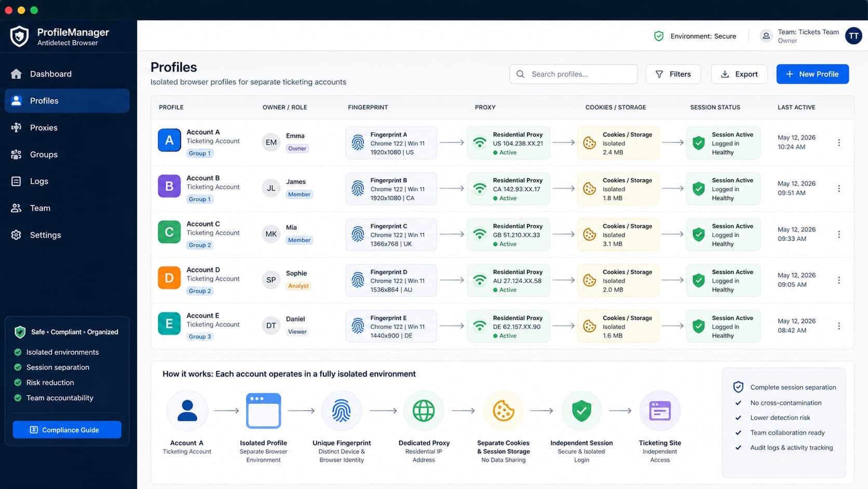
Task: Click the purple B profile avatar
Action: pos(169,186)
